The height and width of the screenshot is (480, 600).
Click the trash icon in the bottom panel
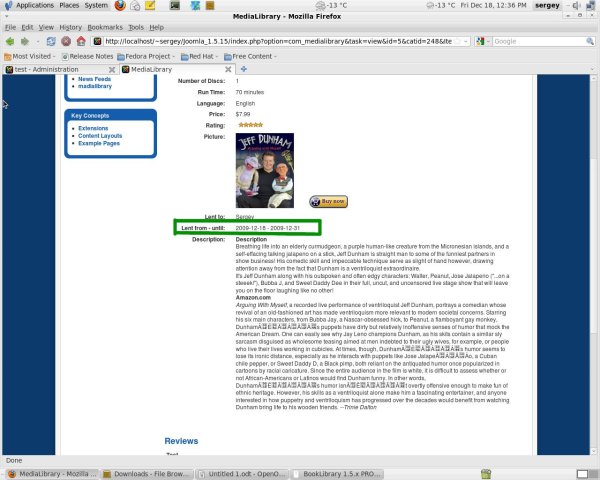tap(486, 474)
